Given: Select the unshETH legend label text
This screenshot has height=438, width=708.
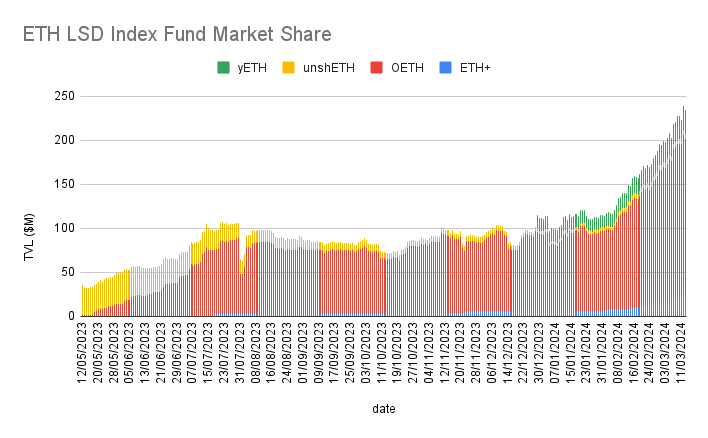Looking at the screenshot, I should tap(327, 68).
